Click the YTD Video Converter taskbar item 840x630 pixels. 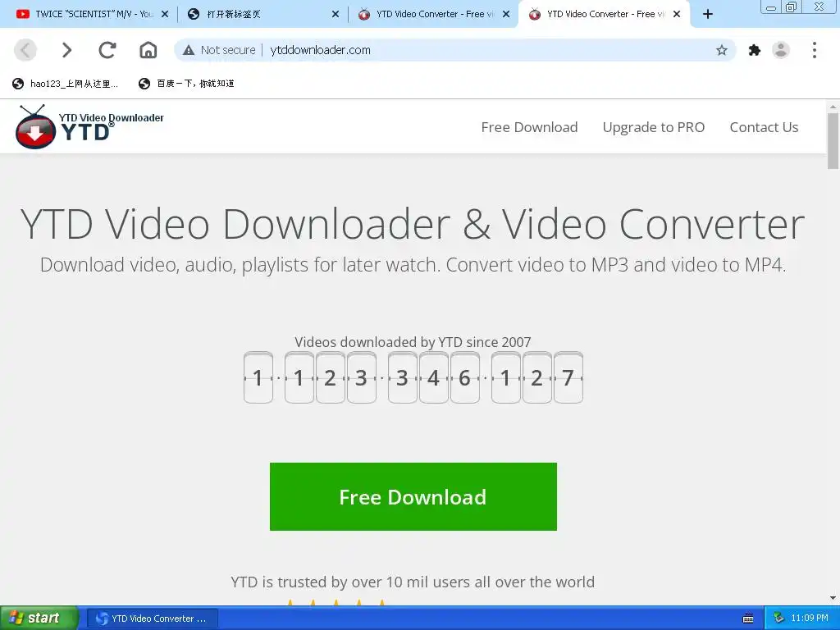[153, 619]
